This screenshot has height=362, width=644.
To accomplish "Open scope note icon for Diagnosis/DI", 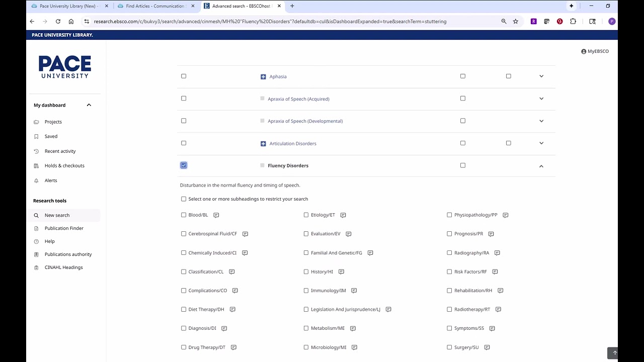I will 224,328.
